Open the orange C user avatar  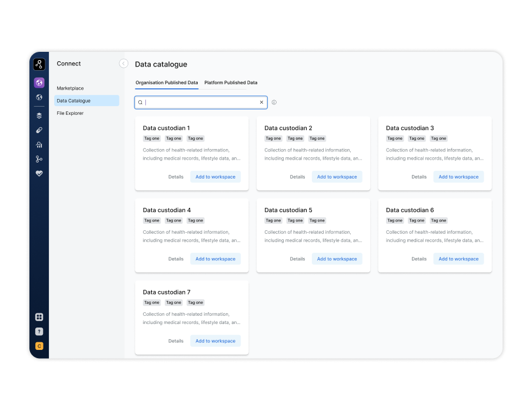point(39,346)
